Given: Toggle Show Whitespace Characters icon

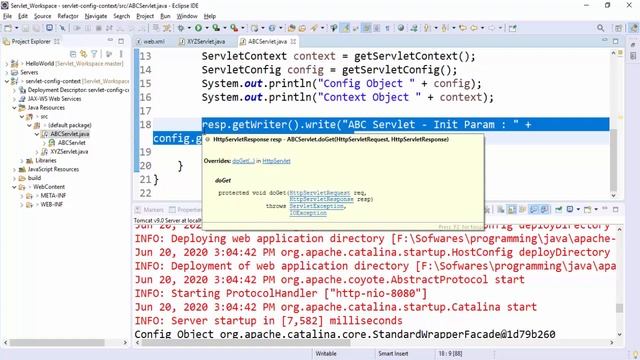Looking at the screenshot, I should click(x=387, y=28).
